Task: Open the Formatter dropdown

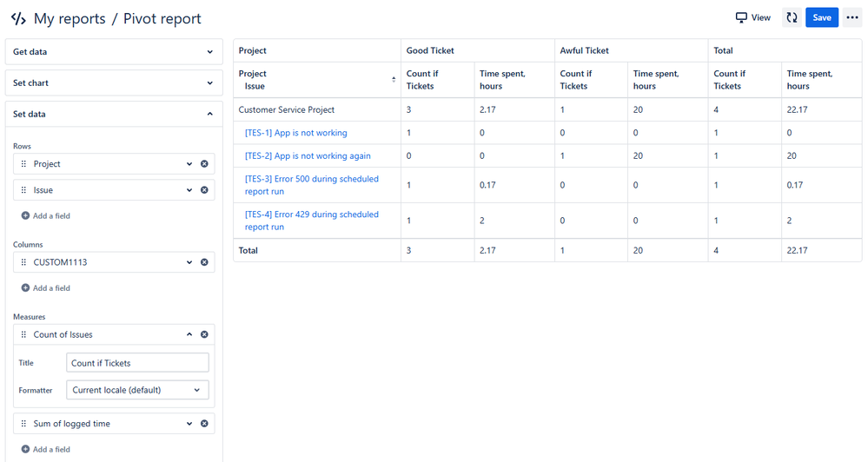Action: pos(137,391)
